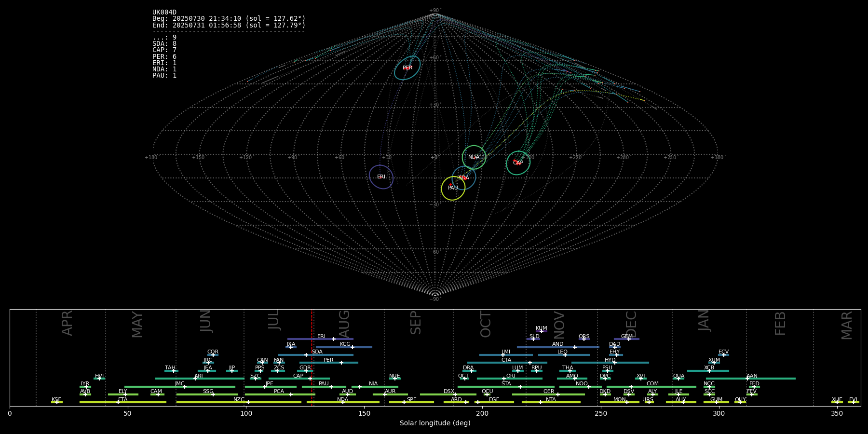The height and width of the screenshot is (434, 868).
Task: Click the COM shower label in timeline
Action: 652,384
